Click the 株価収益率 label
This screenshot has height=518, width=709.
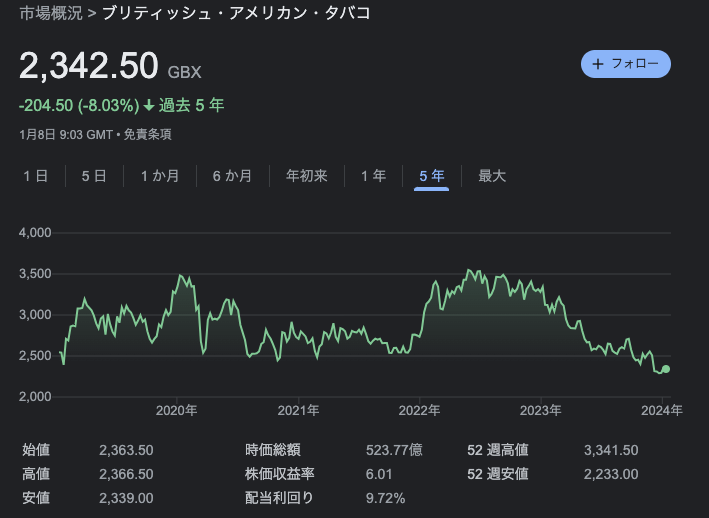tap(279, 474)
